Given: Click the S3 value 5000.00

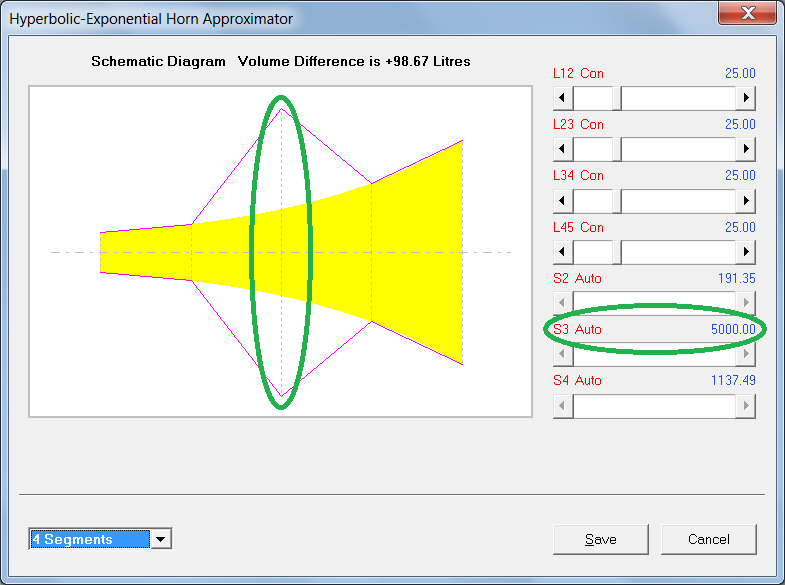Looking at the screenshot, I should (733, 329).
